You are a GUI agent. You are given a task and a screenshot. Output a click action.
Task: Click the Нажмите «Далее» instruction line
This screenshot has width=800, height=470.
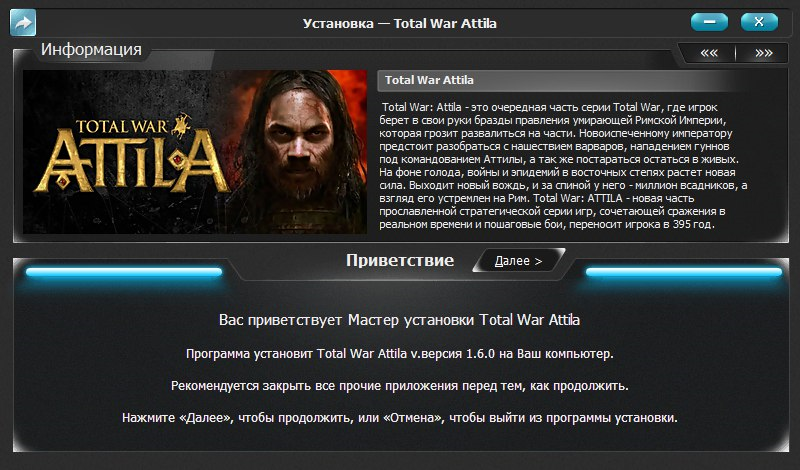coord(399,418)
